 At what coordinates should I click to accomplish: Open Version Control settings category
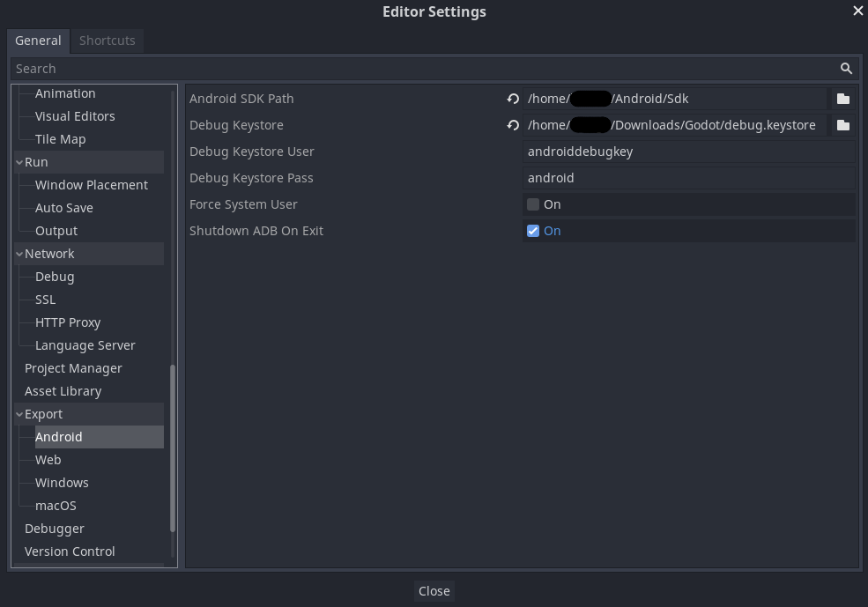pyautogui.click(x=70, y=551)
